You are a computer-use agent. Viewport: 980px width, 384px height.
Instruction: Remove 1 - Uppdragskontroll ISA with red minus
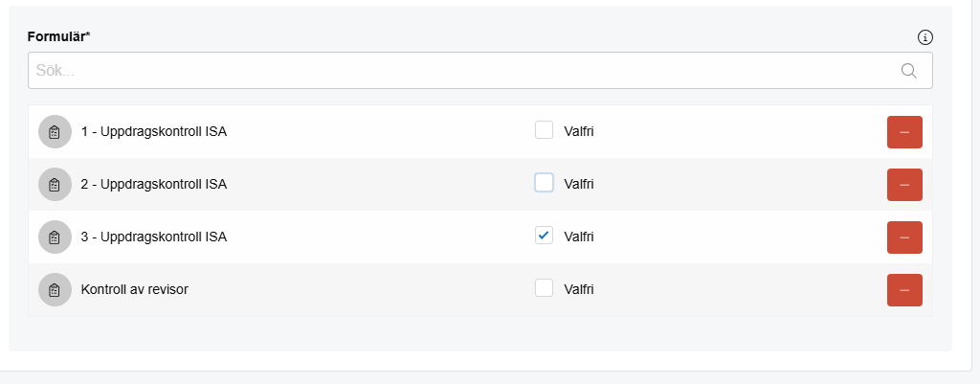pyautogui.click(x=904, y=132)
